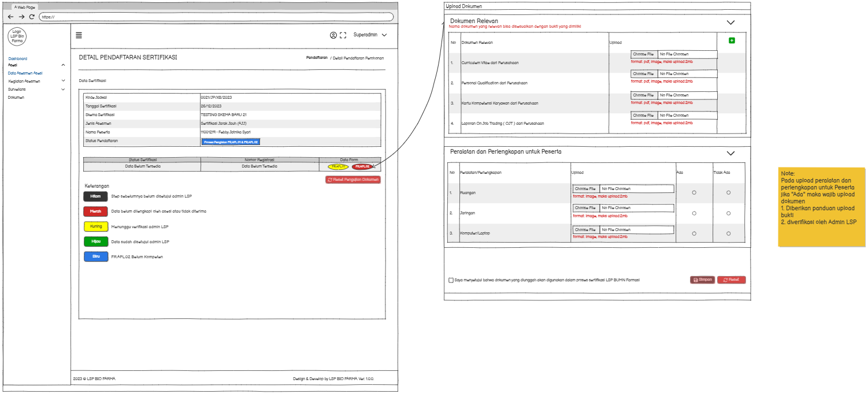Click the Reset button next to Simpan
This screenshot has width=868, height=394.
732,280
